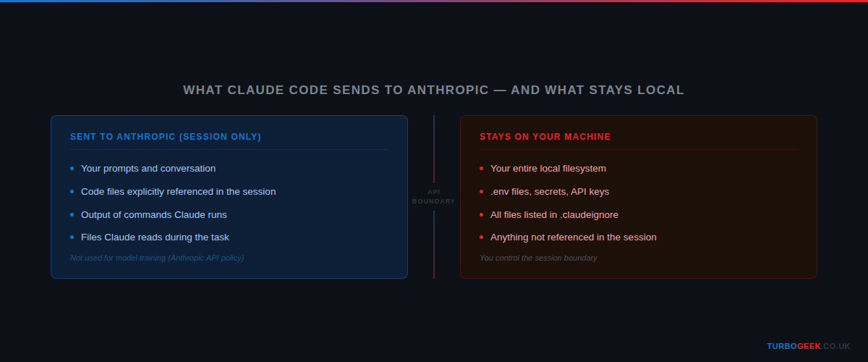The image size is (868, 362).
Task: Click 'Your prompts and conversation' line
Action: click(x=148, y=169)
